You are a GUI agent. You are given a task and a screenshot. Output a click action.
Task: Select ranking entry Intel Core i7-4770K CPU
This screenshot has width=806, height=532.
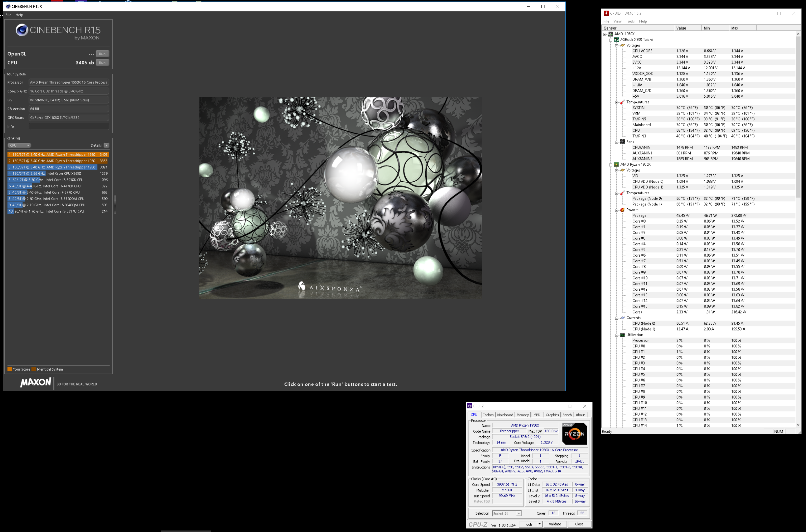(58, 186)
